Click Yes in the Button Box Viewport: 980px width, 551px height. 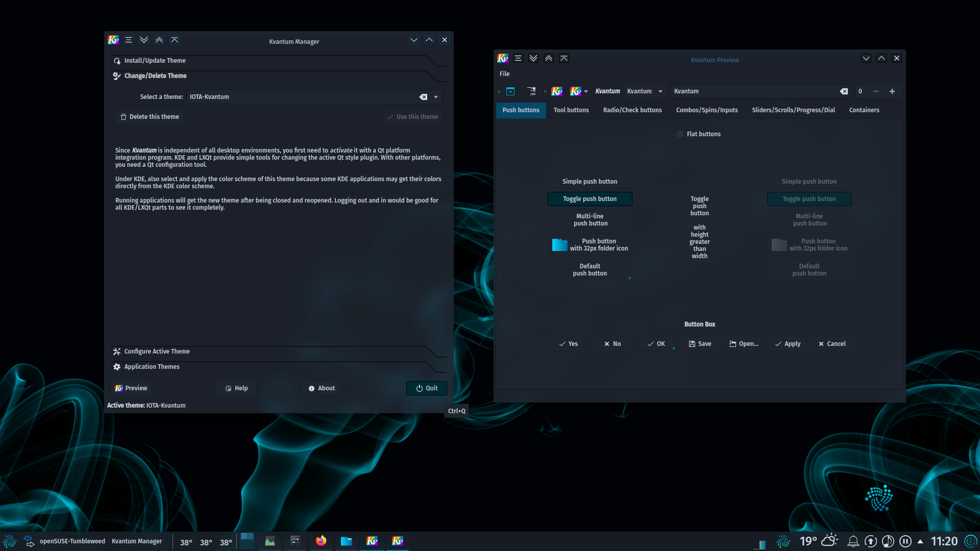point(568,344)
